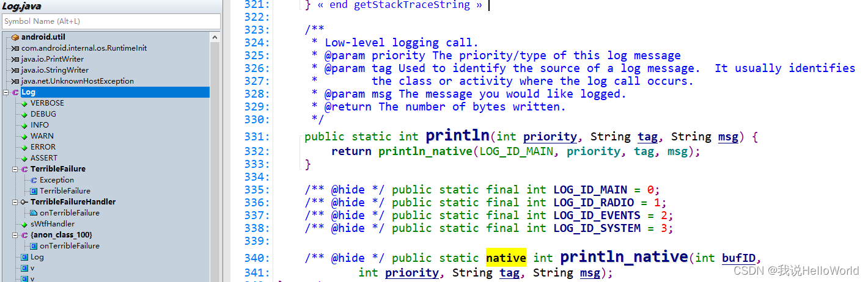Click line number 335 in the gutter
This screenshot has width=868, height=282.
(x=258, y=189)
